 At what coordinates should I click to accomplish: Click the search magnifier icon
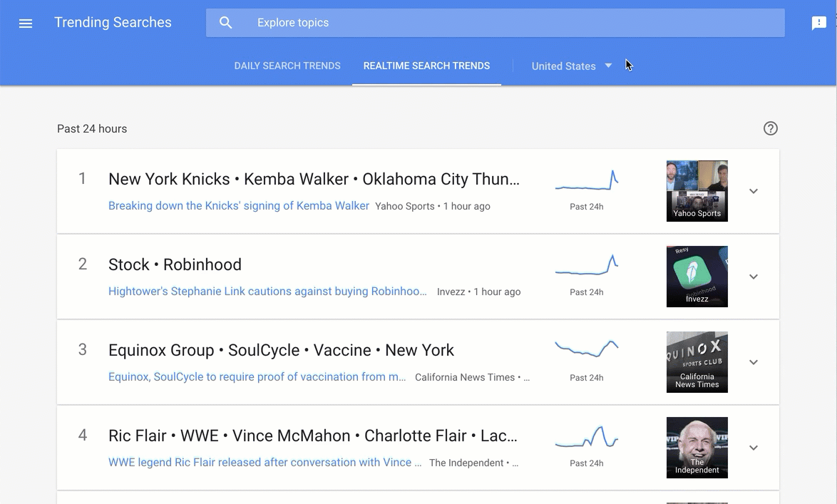click(226, 22)
